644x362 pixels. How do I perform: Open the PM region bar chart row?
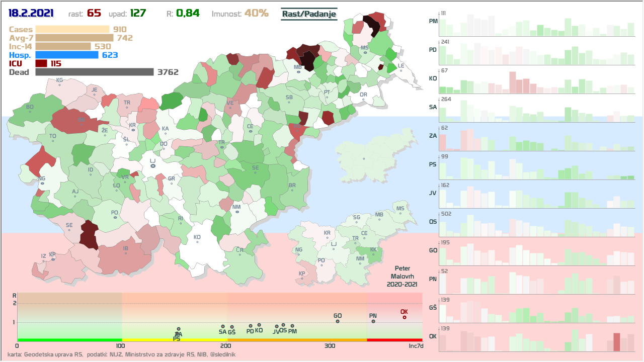536,23
